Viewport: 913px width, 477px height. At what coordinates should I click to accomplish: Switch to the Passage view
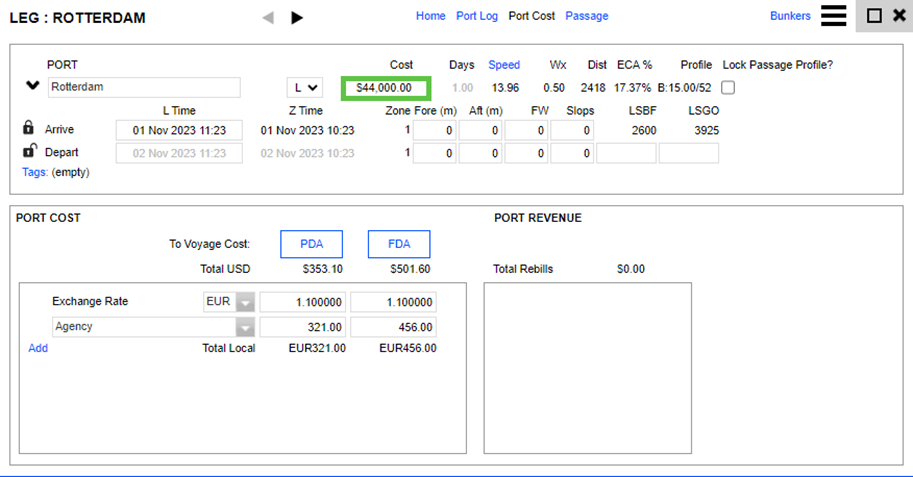pyautogui.click(x=586, y=16)
